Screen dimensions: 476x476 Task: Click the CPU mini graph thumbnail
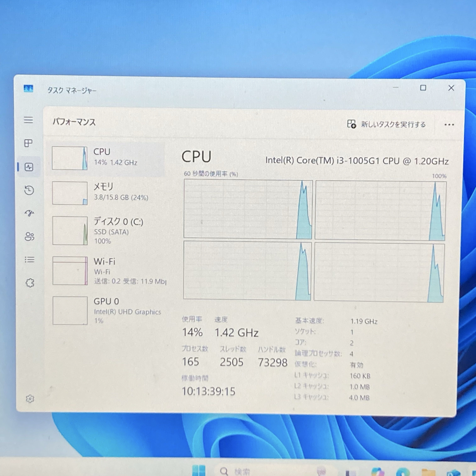point(70,158)
